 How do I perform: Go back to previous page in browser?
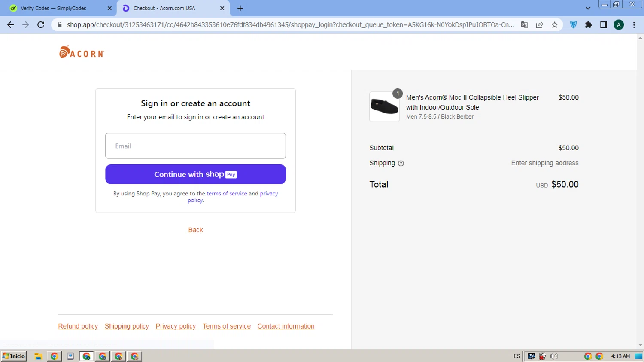10,25
